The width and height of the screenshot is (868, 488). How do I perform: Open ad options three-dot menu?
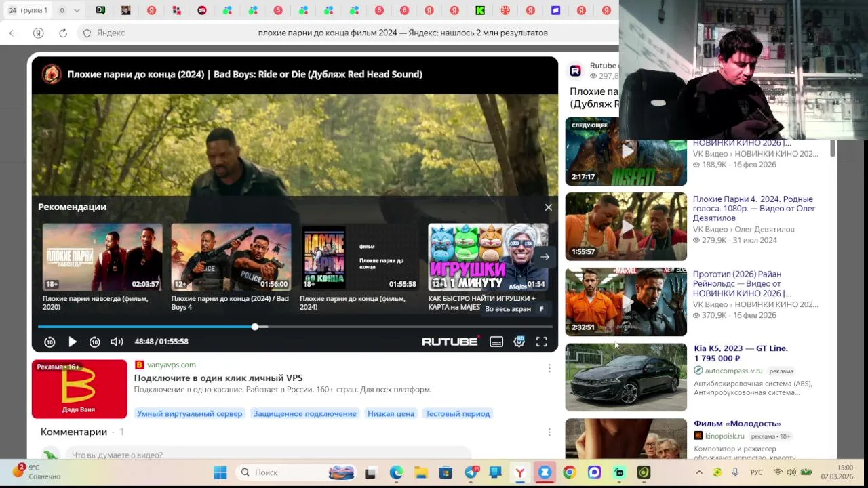coord(549,368)
